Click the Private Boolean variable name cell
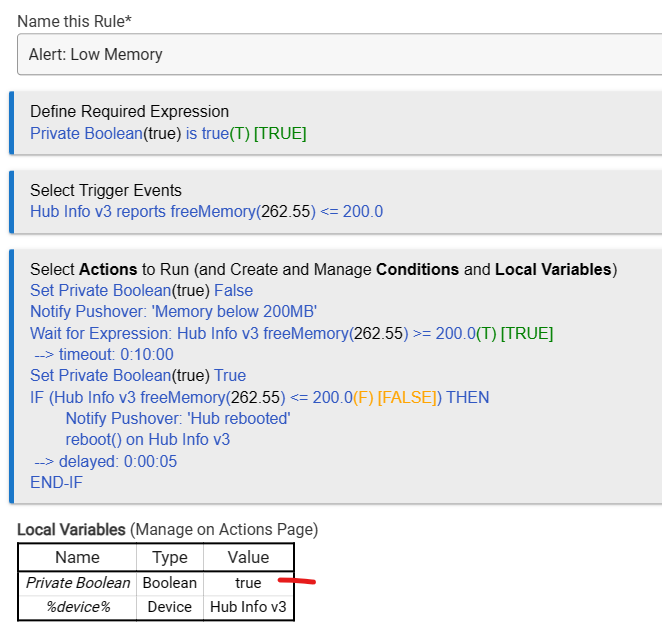 (x=78, y=582)
